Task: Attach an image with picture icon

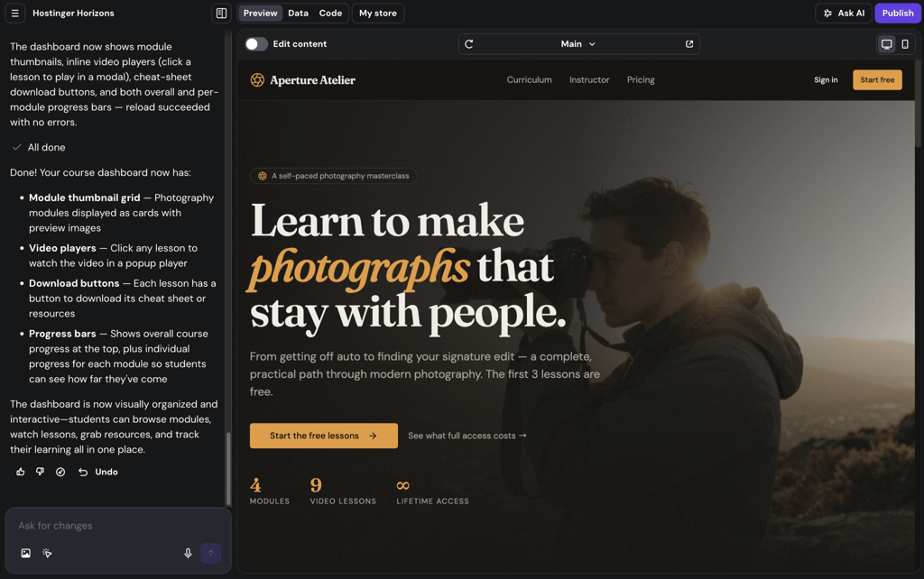Action: coord(26,553)
